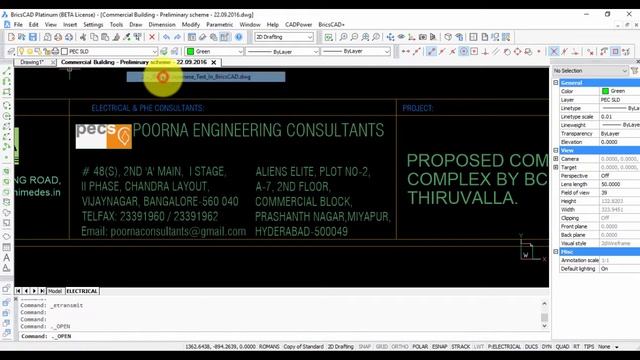
Task: Click the P:ELECTRICAL status bar entry
Action: coord(504,347)
